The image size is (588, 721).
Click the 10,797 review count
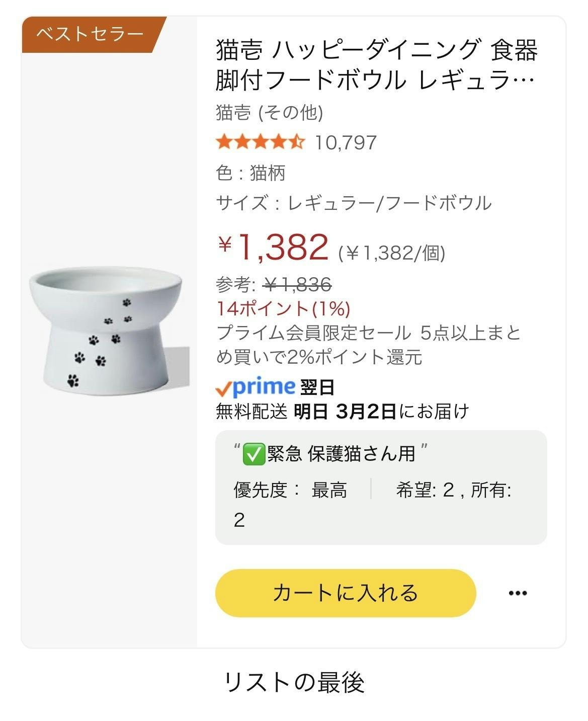[346, 142]
